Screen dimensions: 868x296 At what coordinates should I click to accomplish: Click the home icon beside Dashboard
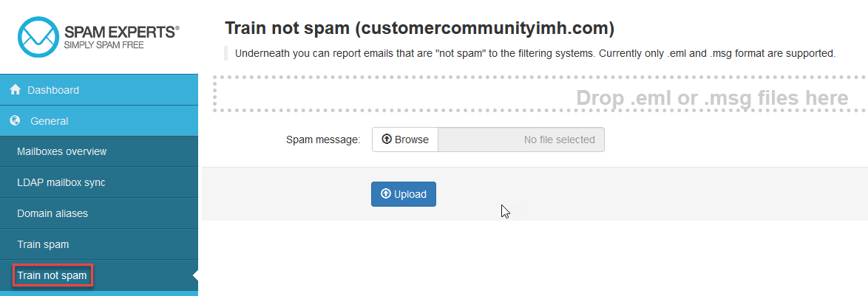point(15,90)
